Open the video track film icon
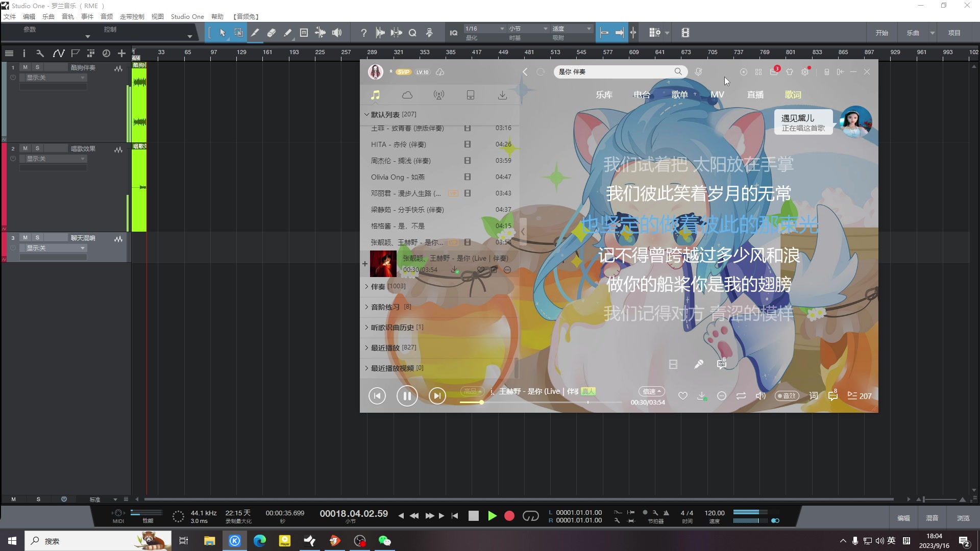Viewport: 980px width, 551px height. tap(685, 33)
